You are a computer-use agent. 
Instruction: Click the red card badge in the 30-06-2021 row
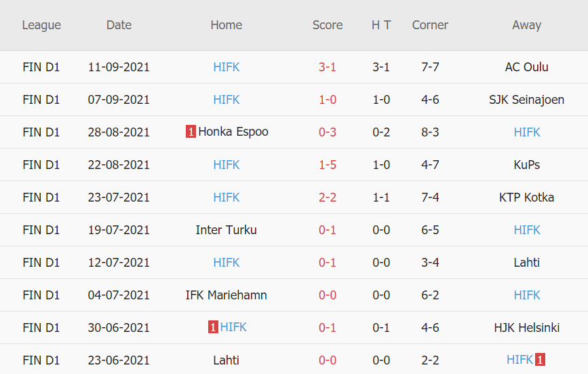click(x=213, y=327)
